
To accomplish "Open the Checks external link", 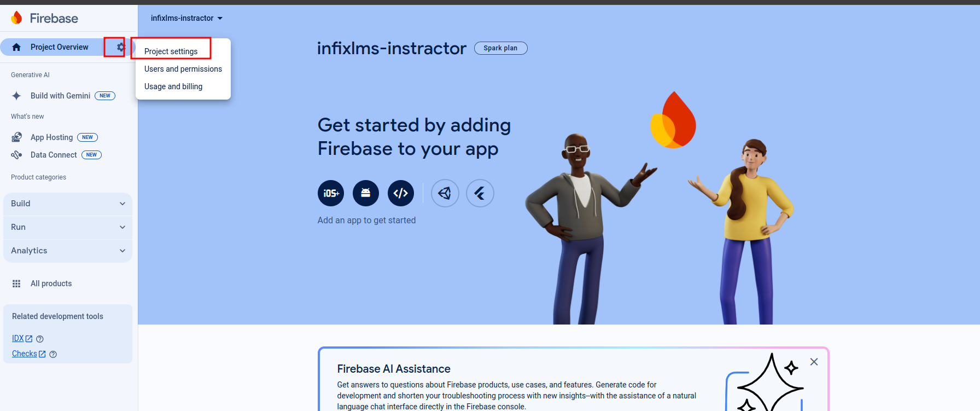I will pyautogui.click(x=29, y=354).
